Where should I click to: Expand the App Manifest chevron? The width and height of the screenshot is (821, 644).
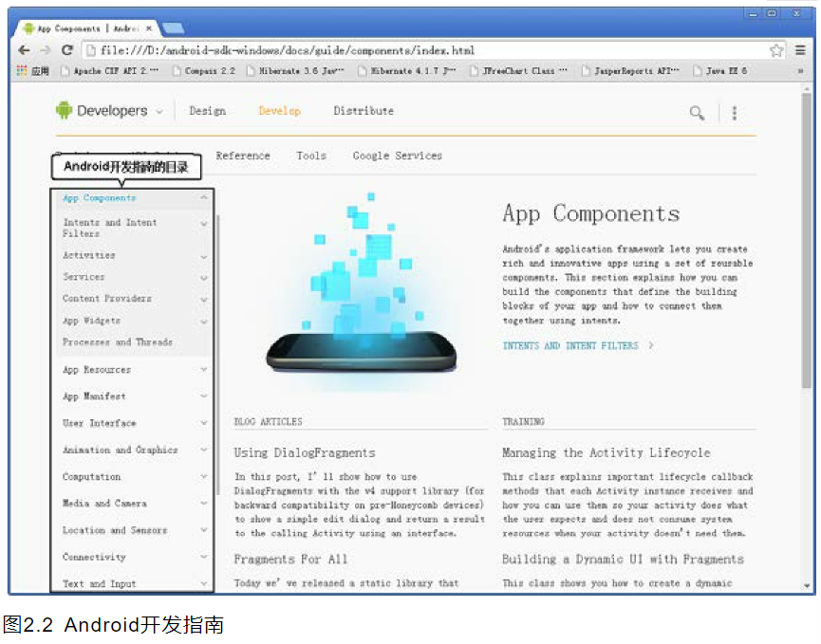point(204,396)
